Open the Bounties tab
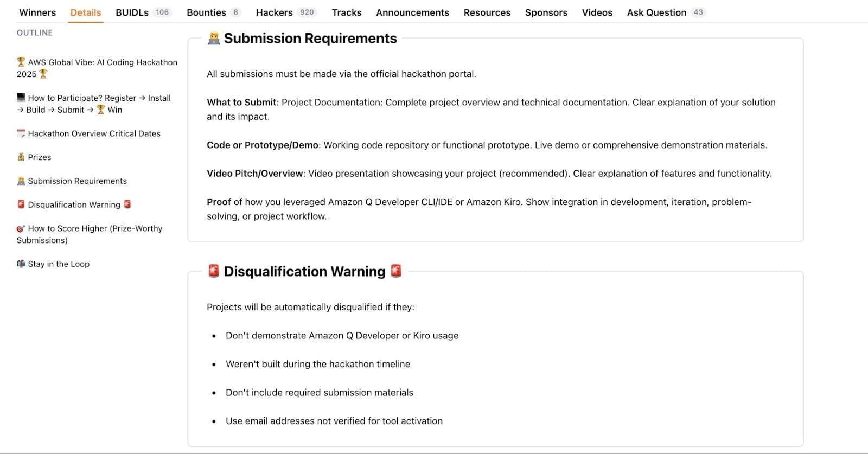868x454 pixels. coord(206,12)
